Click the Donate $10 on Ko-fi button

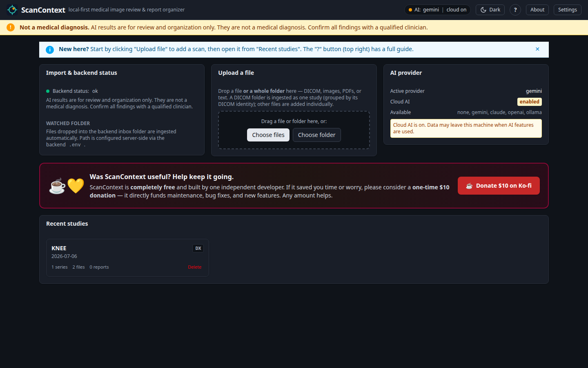499,186
